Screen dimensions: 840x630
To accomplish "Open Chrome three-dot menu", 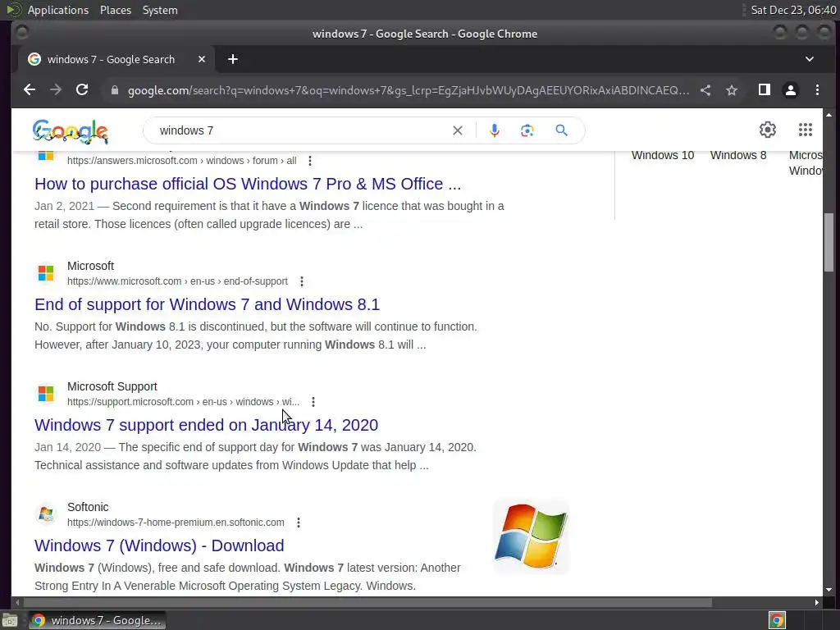I will click(817, 90).
